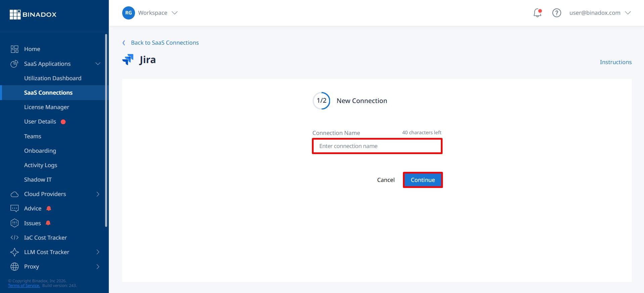
Task: Click the red dot next to User Details
Action: point(63,122)
